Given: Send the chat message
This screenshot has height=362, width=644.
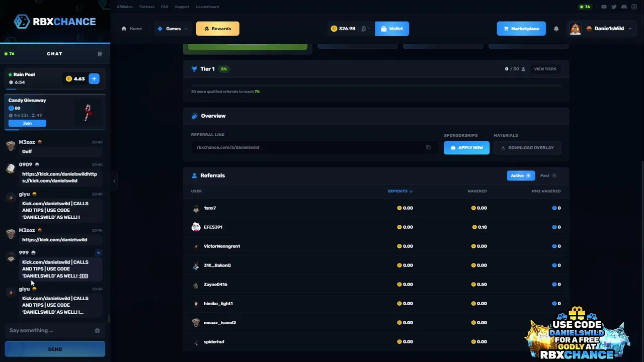Looking at the screenshot, I should tap(55, 349).
